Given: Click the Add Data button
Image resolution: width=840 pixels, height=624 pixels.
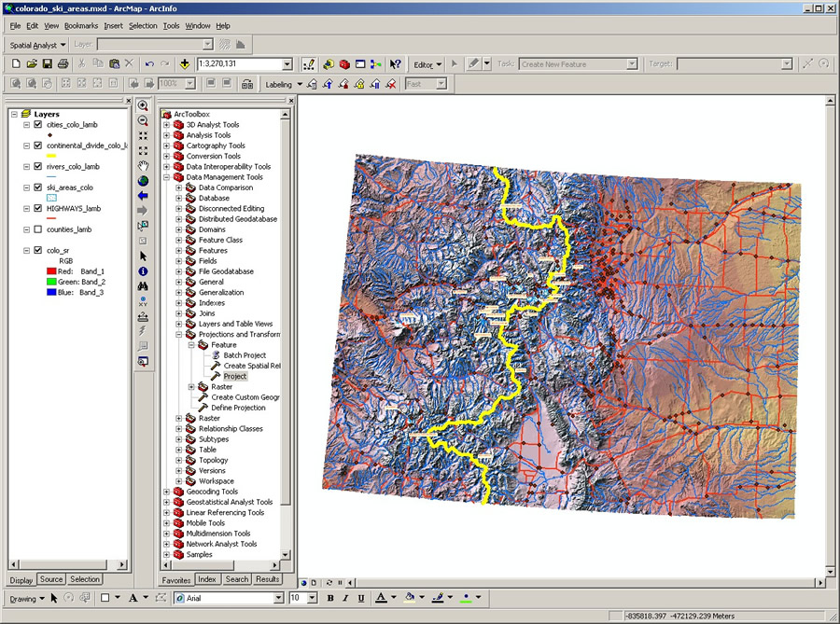Looking at the screenshot, I should tap(184, 63).
